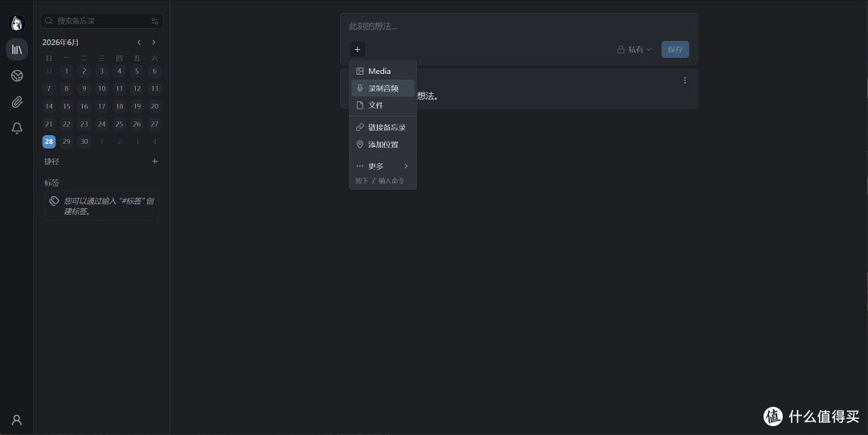Click the 搜索备忘录 search field
This screenshot has width=868, height=435.
pos(101,21)
